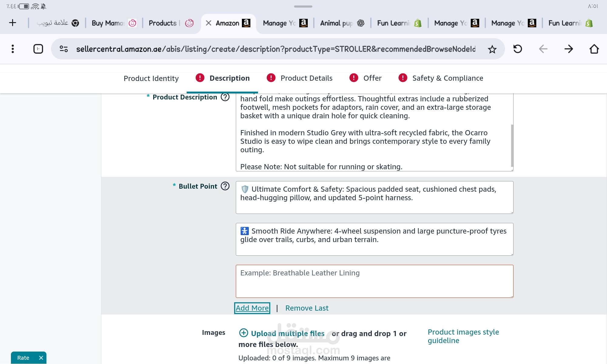
Task: Click the Remove Last link
Action: pos(307,308)
